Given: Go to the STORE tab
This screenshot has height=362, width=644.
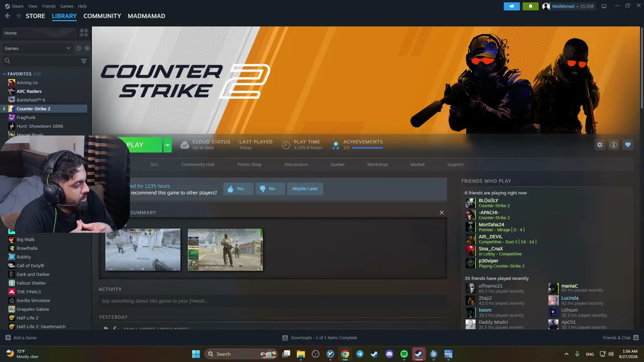Looking at the screenshot, I should tap(35, 16).
